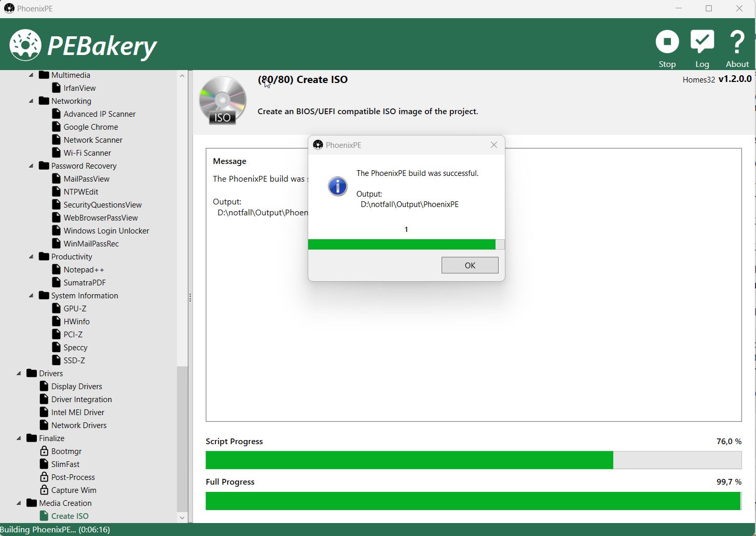Collapse the Networking folder
This screenshot has height=536, width=756.
tap(31, 101)
